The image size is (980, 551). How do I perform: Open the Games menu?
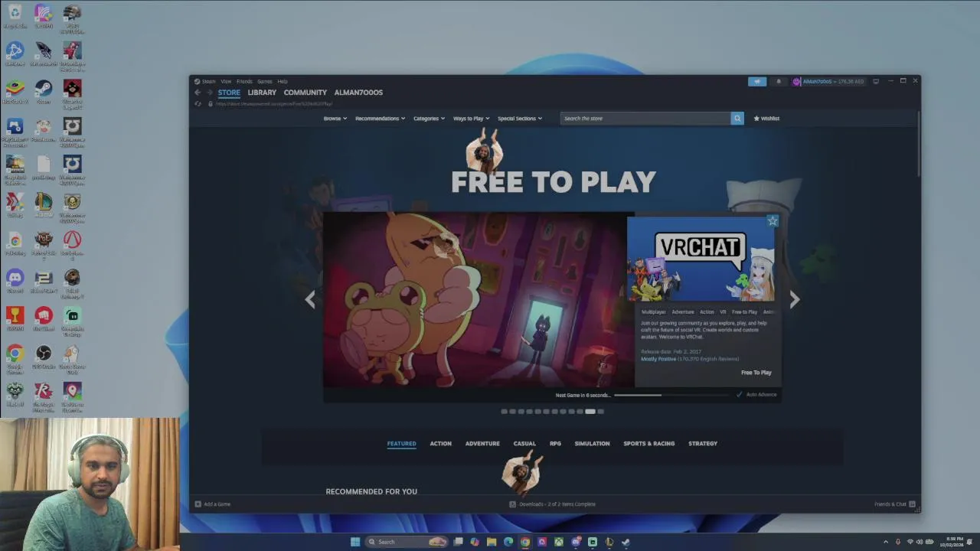click(x=265, y=81)
